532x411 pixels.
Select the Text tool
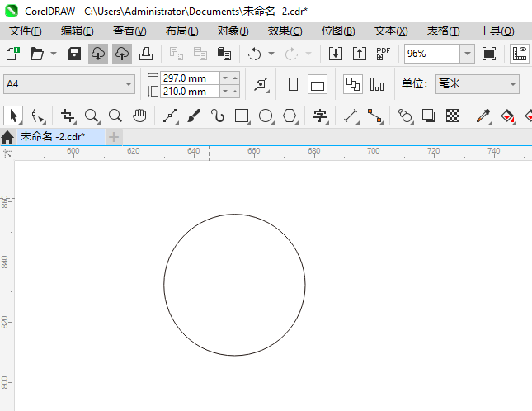click(x=320, y=116)
